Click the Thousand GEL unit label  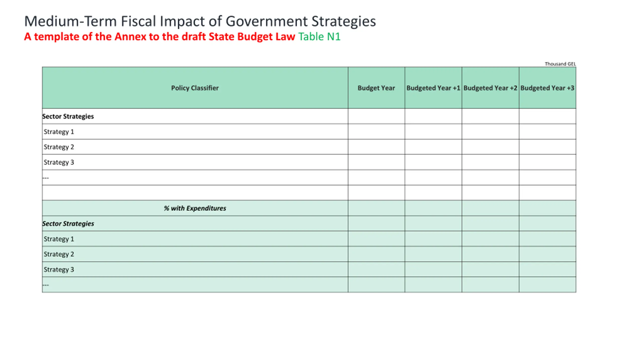[560, 64]
